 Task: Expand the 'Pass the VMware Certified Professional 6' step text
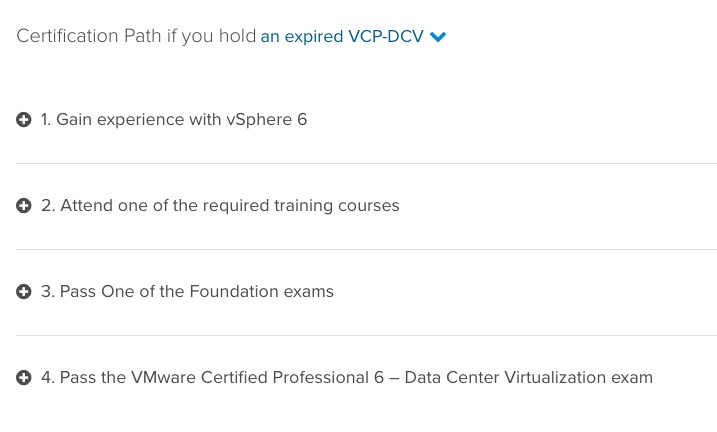(347, 378)
